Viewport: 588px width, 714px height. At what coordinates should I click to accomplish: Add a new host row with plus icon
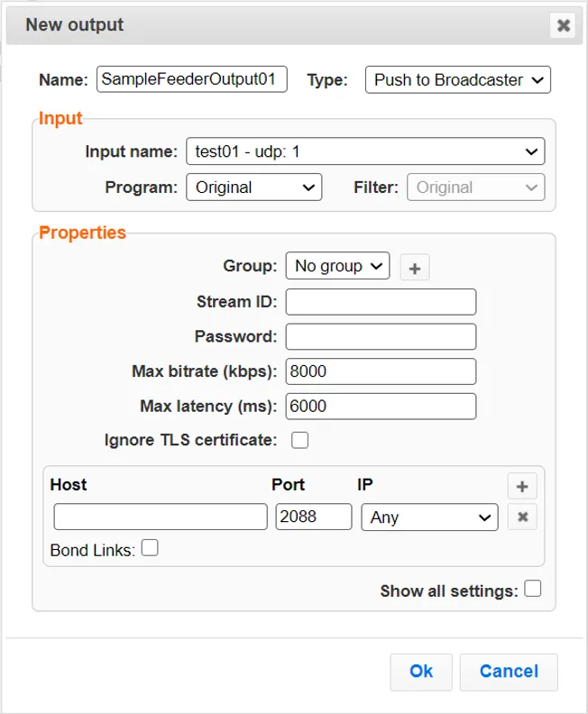point(521,487)
